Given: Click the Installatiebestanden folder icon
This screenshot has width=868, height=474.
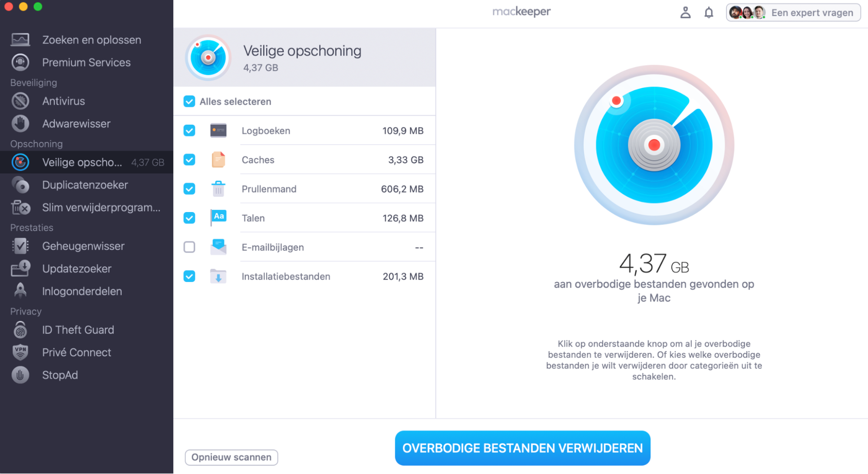Looking at the screenshot, I should 218,276.
